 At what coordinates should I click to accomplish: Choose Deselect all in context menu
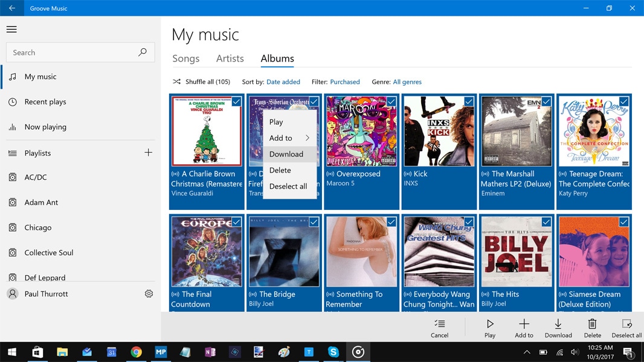click(290, 186)
